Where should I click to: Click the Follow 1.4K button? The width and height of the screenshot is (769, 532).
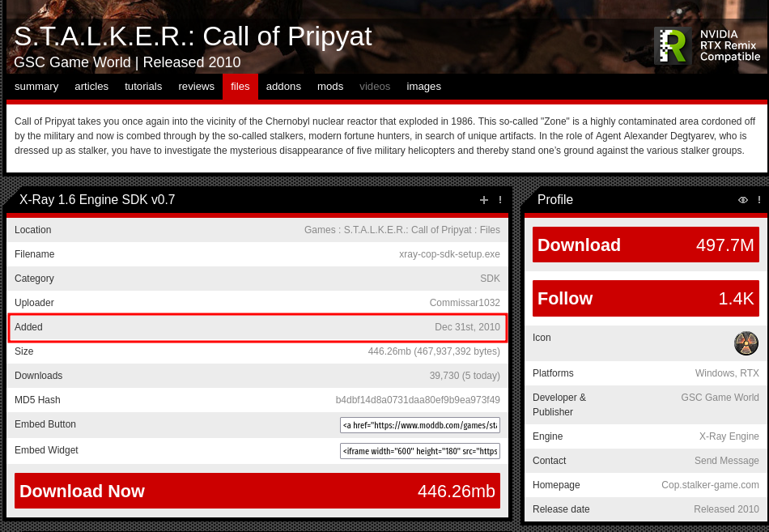pos(645,298)
